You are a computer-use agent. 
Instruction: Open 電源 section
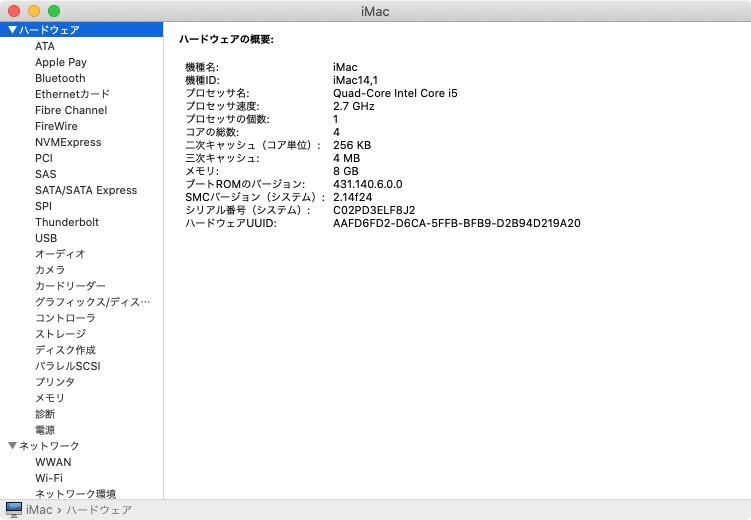coord(45,430)
